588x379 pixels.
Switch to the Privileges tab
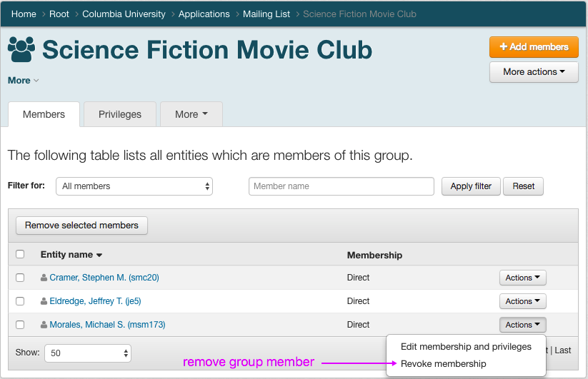[120, 114]
